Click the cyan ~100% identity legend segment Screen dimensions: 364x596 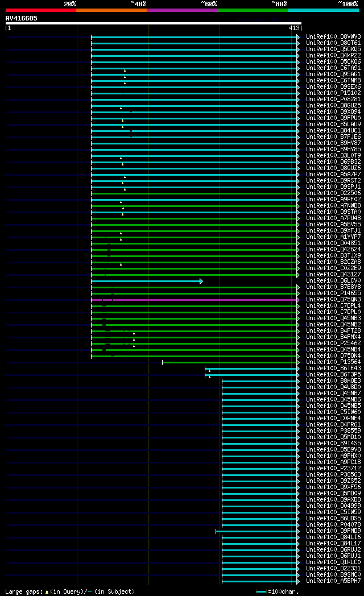point(323,10)
